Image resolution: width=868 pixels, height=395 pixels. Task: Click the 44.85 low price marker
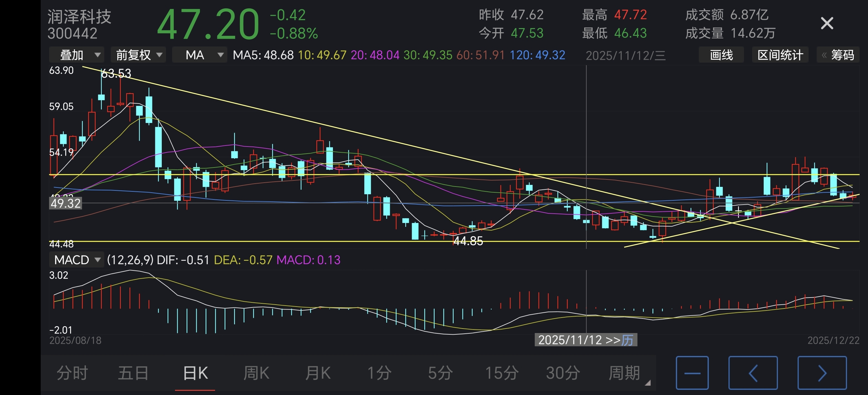[x=468, y=241]
